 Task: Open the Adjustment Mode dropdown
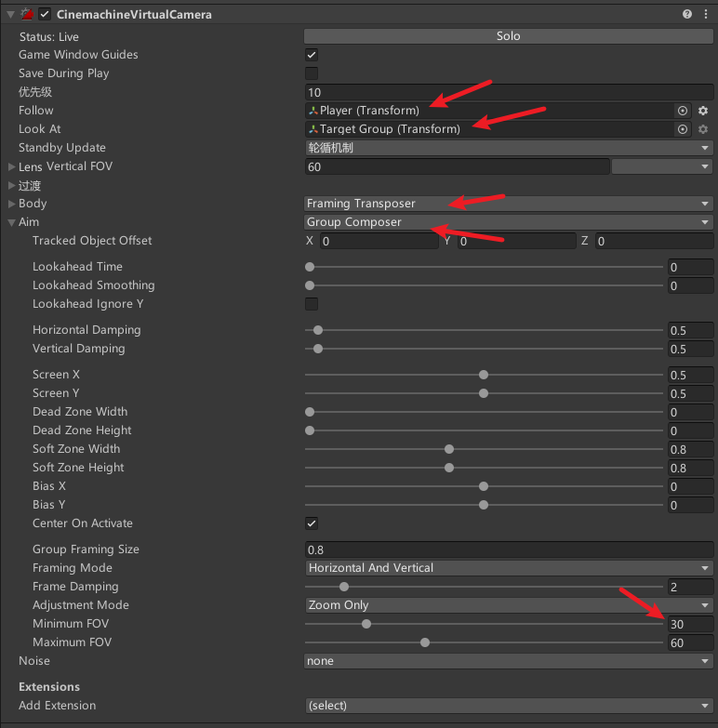[509, 605]
